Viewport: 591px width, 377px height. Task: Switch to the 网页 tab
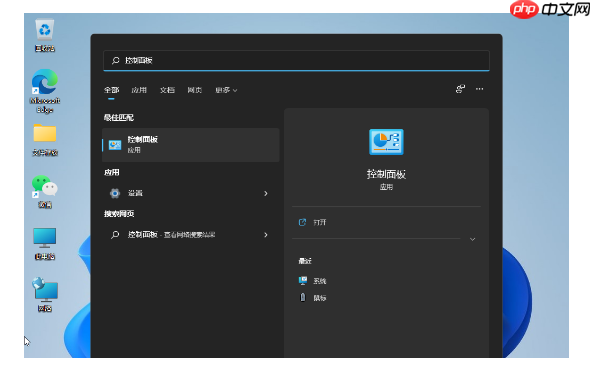[194, 90]
